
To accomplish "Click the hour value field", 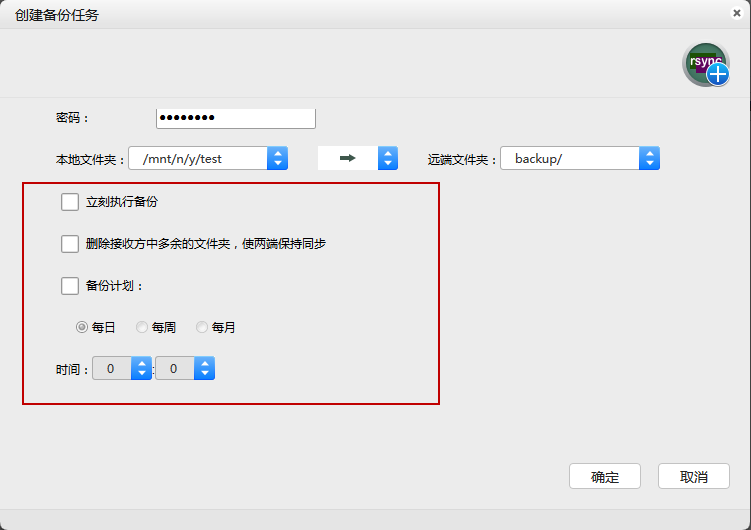I will point(111,369).
